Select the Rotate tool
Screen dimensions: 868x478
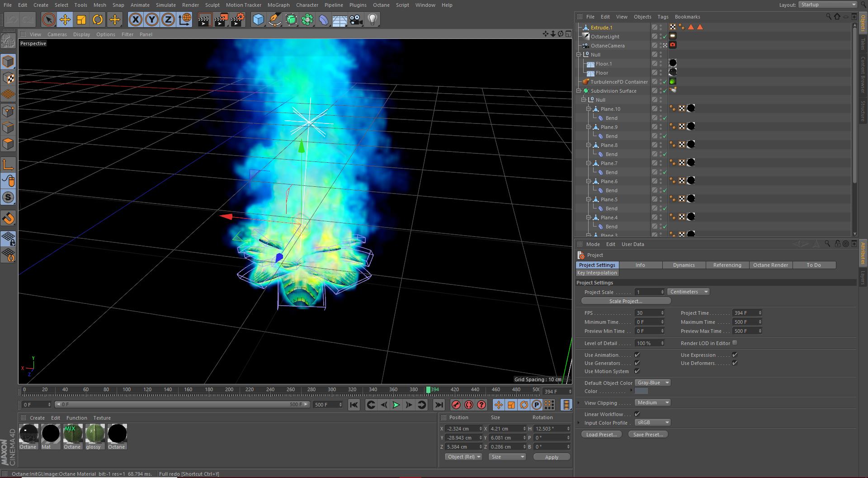(98, 19)
